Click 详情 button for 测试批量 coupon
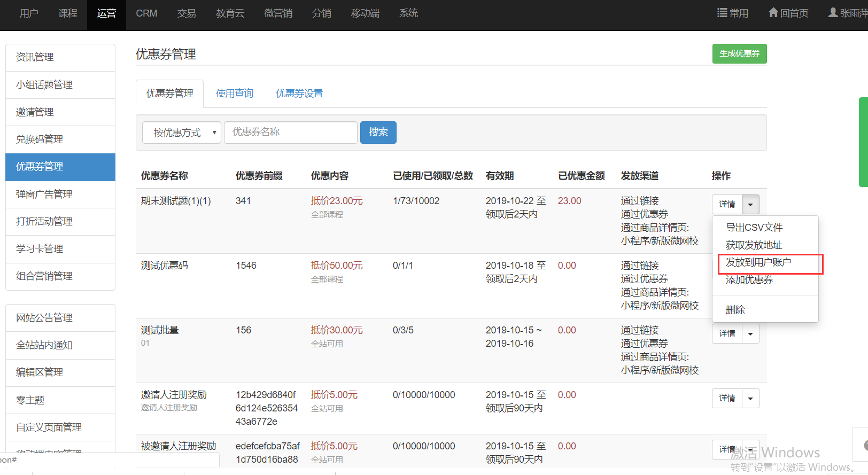The width and height of the screenshot is (868, 475). tap(727, 334)
